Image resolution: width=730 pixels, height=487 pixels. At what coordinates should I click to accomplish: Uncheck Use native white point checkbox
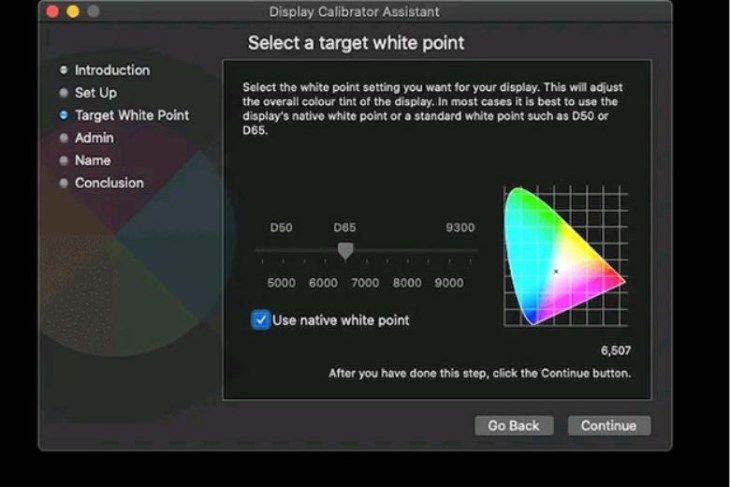(x=261, y=320)
